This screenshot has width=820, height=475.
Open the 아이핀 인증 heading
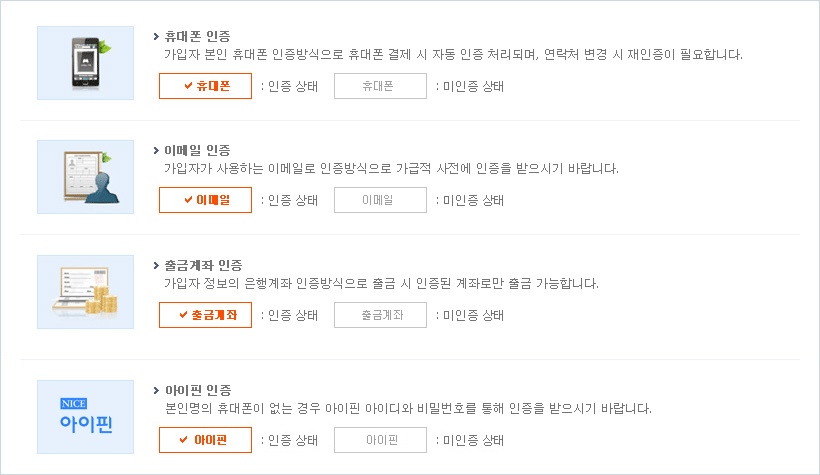point(197,390)
